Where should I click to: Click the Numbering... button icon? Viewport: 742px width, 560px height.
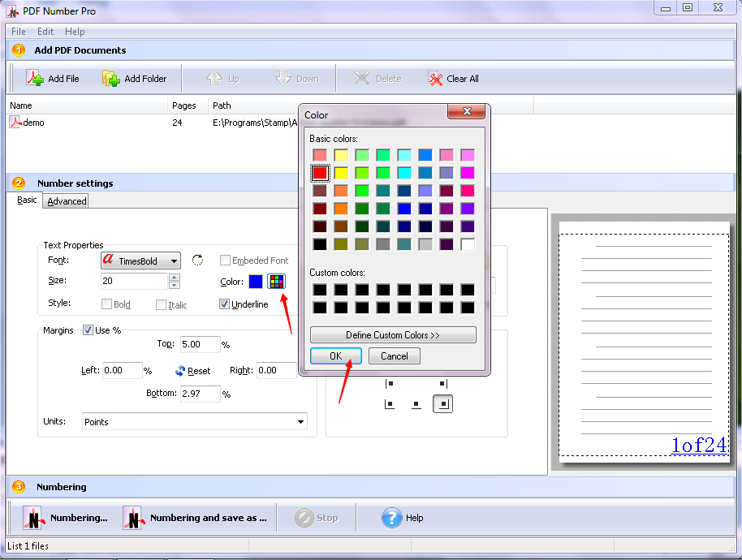point(33,518)
